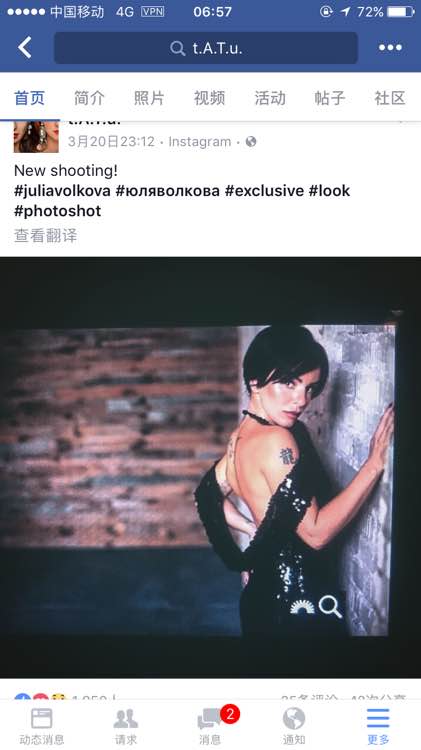Viewport: 421px width, 750px height.
Task: Switch to the 帖子 tab
Action: (330, 98)
